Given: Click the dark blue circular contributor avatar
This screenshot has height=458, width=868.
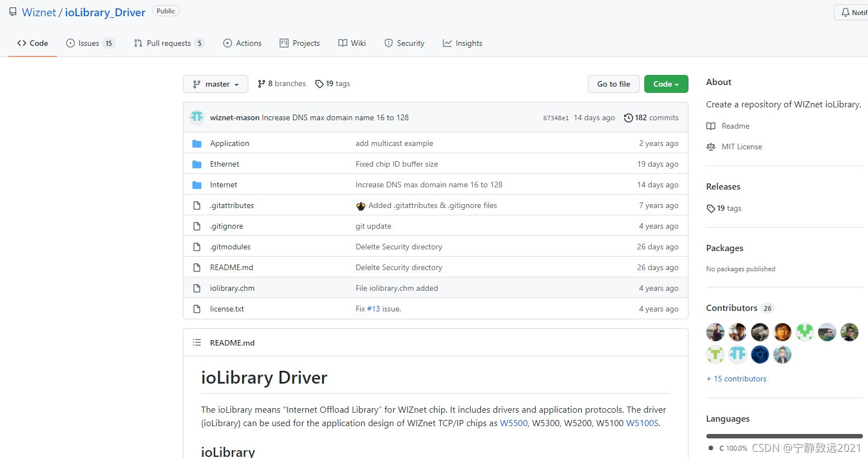Looking at the screenshot, I should [x=760, y=355].
